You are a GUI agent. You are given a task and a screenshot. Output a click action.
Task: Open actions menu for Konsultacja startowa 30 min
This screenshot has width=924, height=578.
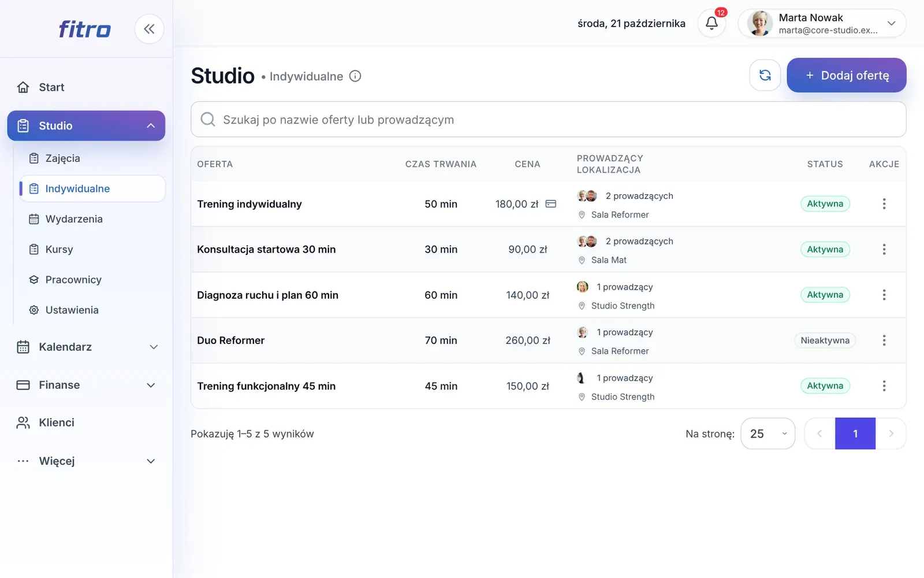(x=884, y=249)
